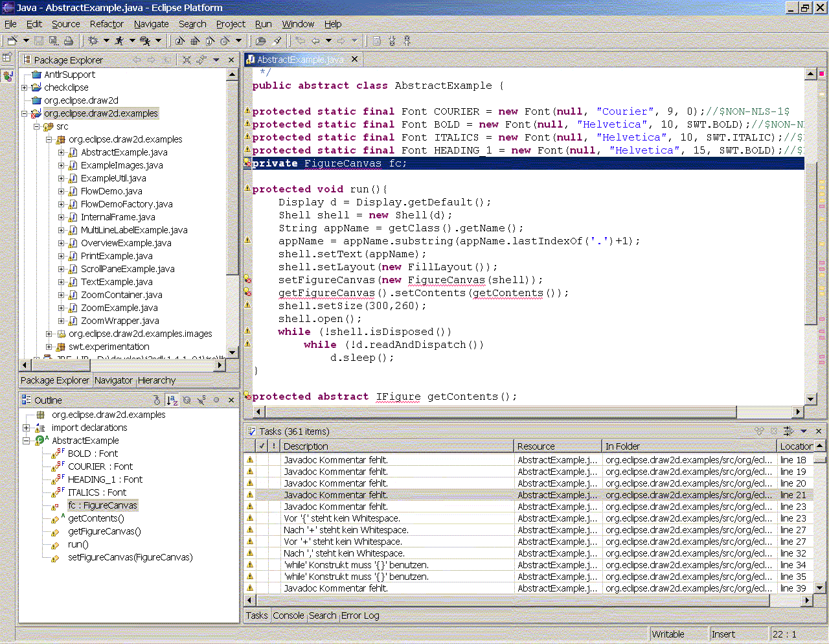Click the Show Source of Selected Element icon
This screenshot has width=829, height=644.
[377, 41]
